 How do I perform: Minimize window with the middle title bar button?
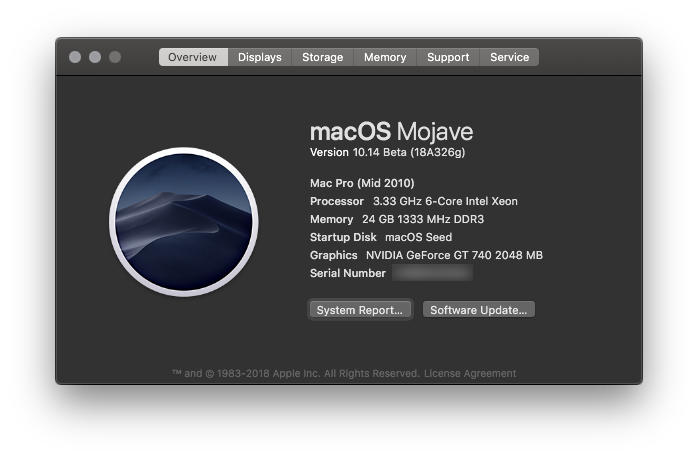click(95, 57)
